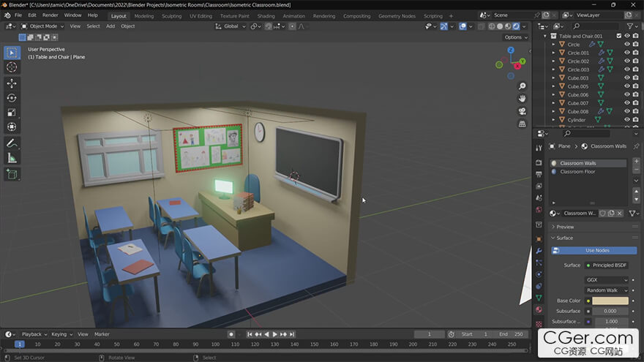Screen dimensions: 644x362
Task: Expand the Circle.002 outliner item
Action: (553, 61)
